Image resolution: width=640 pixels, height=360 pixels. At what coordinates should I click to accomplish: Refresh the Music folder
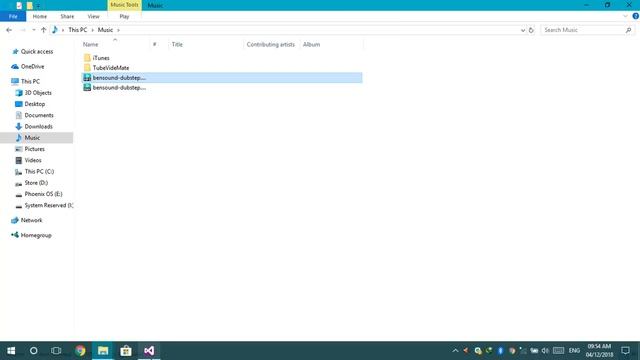click(531, 30)
